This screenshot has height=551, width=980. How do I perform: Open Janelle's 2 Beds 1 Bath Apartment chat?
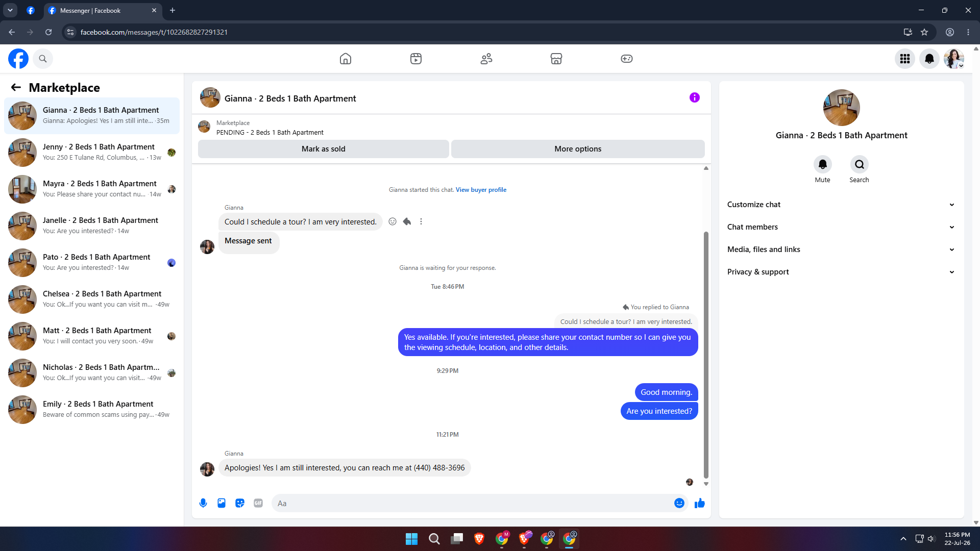pyautogui.click(x=92, y=226)
